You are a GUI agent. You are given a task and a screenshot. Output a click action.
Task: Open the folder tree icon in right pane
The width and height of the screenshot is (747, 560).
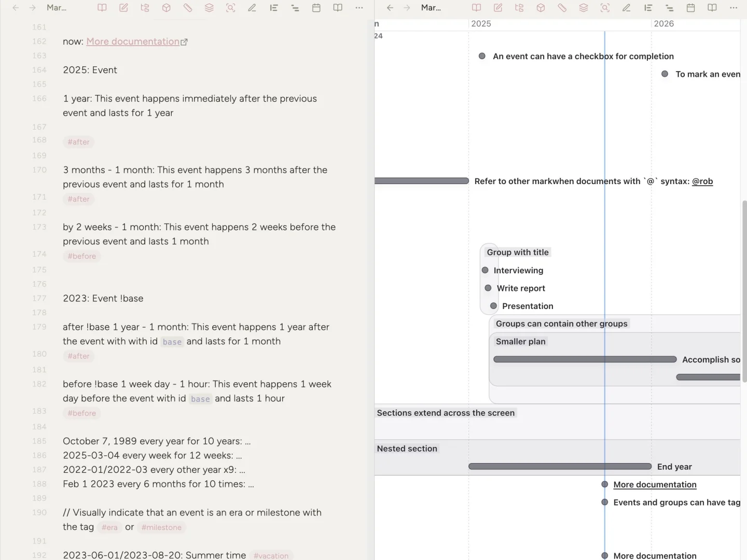[x=519, y=8]
